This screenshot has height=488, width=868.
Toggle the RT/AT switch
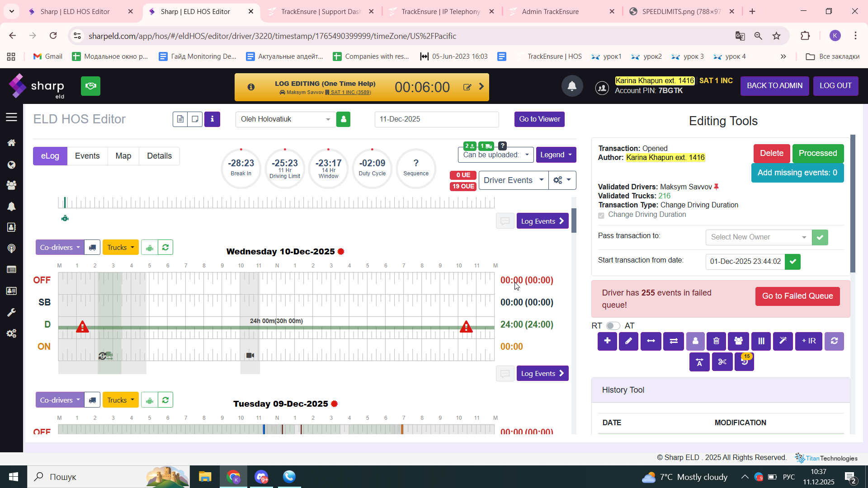613,326
